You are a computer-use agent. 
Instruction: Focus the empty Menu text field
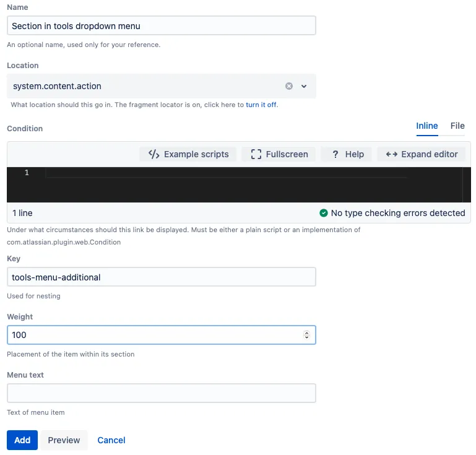(162, 393)
